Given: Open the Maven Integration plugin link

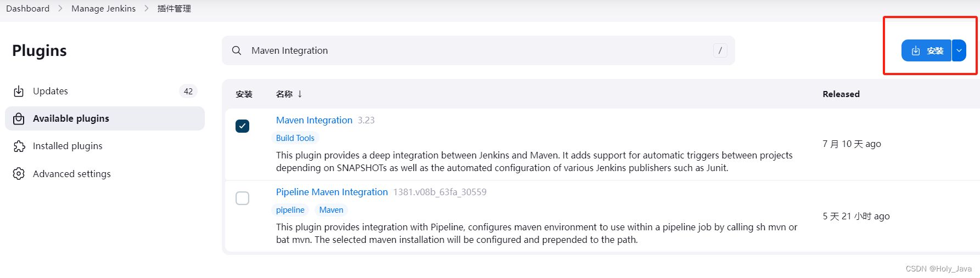Looking at the screenshot, I should 314,120.
